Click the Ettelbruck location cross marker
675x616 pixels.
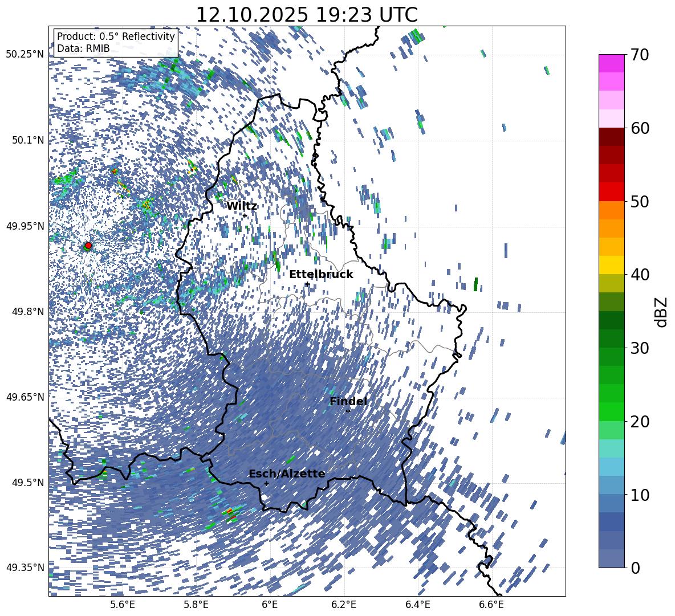[307, 284]
